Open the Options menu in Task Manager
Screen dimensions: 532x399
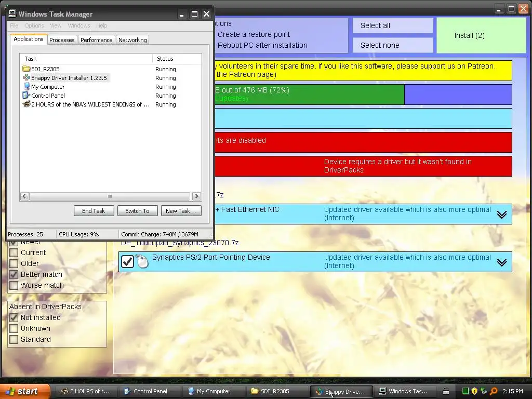[x=34, y=25]
